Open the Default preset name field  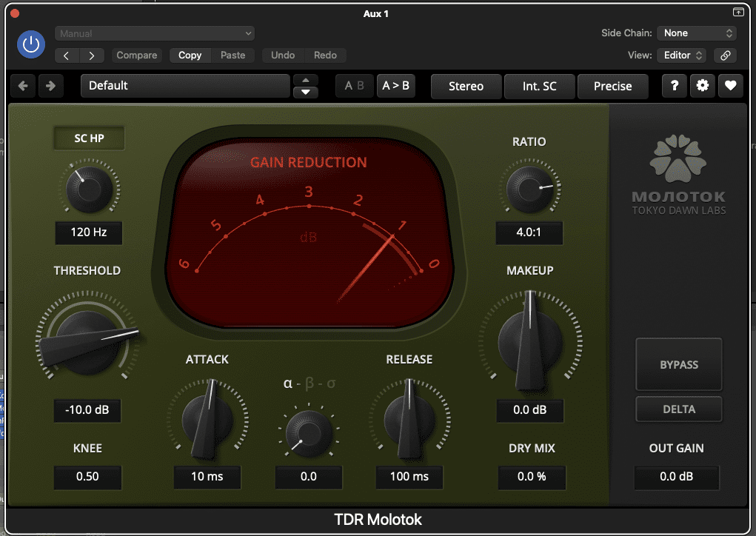(185, 86)
